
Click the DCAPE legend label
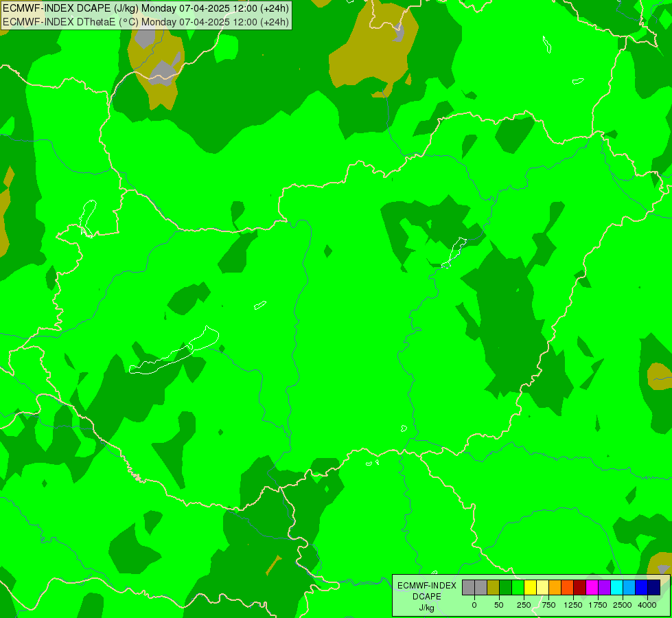pos(427,597)
